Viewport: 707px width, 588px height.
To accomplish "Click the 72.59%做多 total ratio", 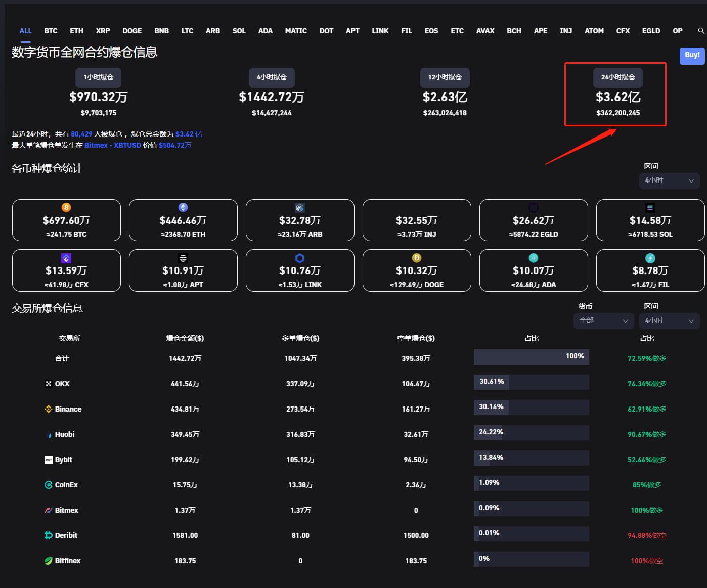I will [647, 358].
